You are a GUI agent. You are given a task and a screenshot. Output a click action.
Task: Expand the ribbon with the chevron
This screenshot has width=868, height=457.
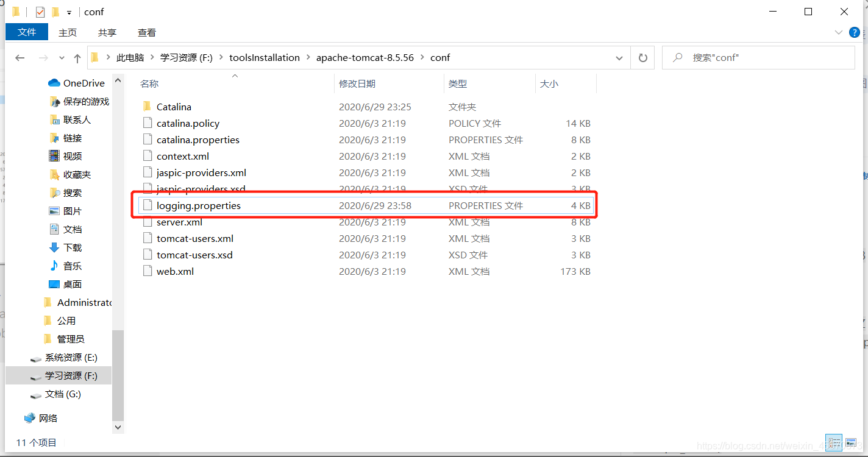838,32
